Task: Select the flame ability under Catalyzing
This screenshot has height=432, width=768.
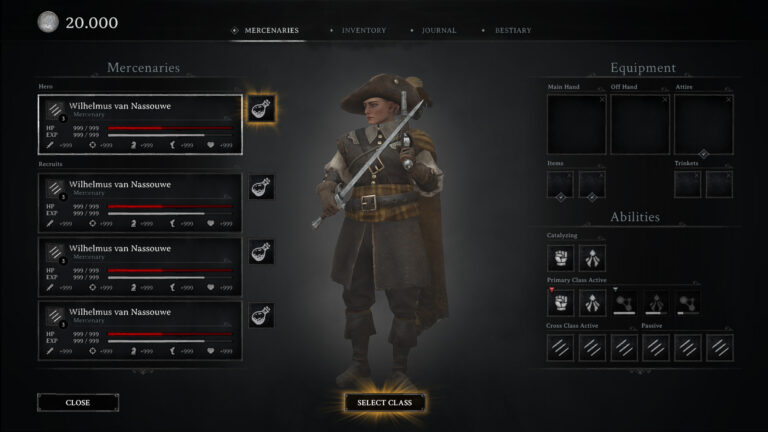Action: pos(592,258)
